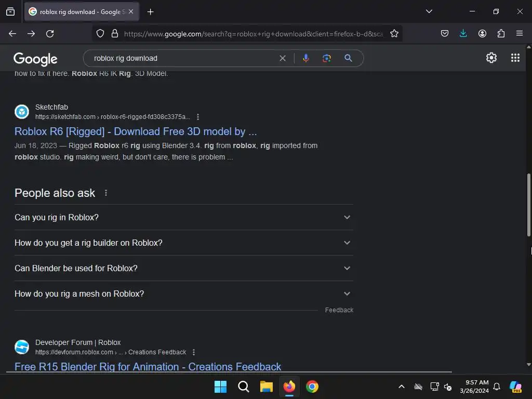Open a new tab with plus button
This screenshot has width=532, height=399.
pos(150,12)
